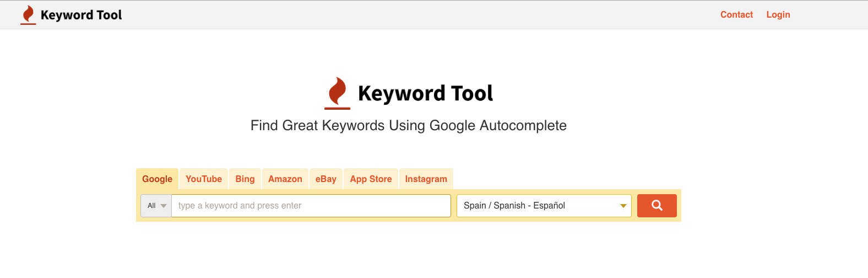Click the orange search magnifier button

tap(657, 206)
